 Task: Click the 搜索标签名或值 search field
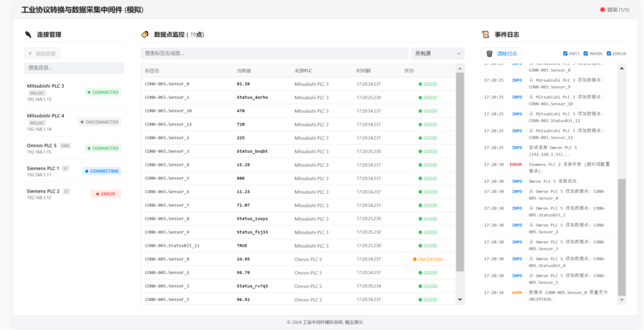[274, 53]
